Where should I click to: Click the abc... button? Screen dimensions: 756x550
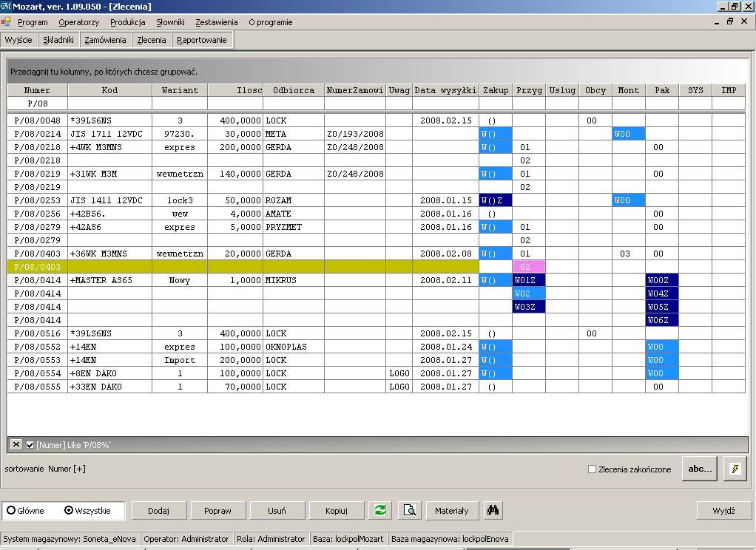pyautogui.click(x=700, y=469)
